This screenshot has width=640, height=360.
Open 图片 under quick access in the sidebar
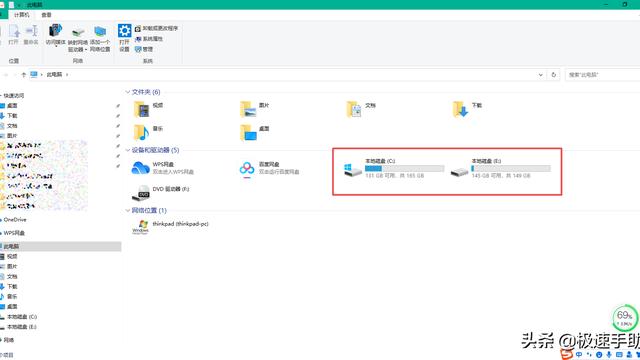coord(12,136)
